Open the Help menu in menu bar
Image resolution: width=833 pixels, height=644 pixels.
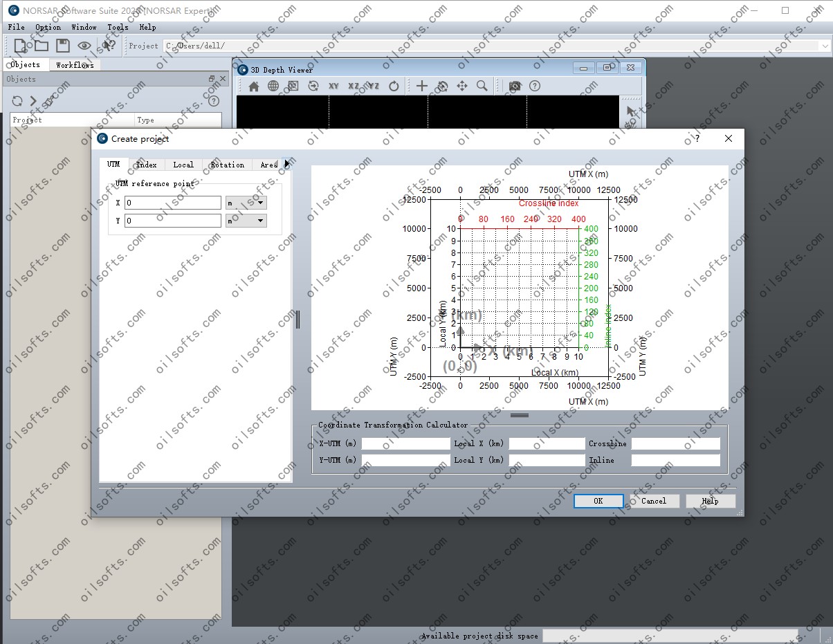(147, 27)
